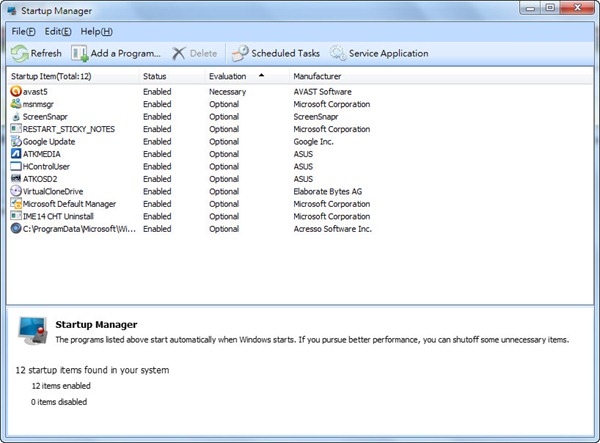
Task: Select the msnmsgr startup item icon
Action: coord(15,104)
